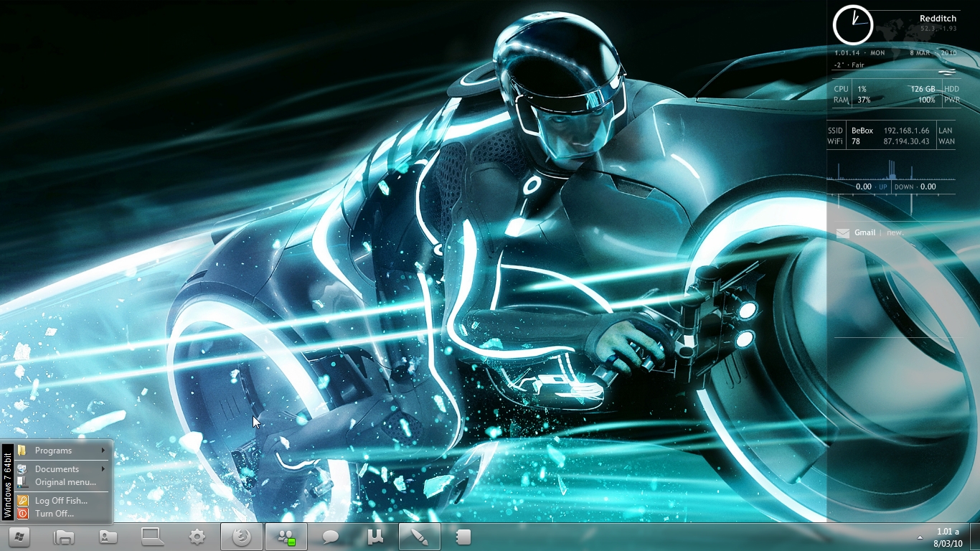
Task: Choose Original menu... entry
Action: (63, 482)
